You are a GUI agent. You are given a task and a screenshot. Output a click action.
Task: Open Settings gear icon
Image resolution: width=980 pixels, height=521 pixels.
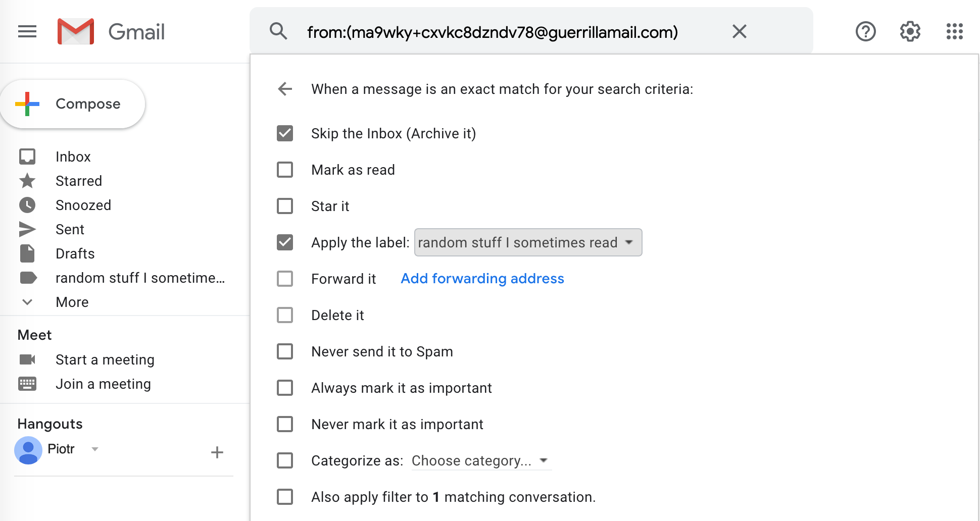pos(910,31)
